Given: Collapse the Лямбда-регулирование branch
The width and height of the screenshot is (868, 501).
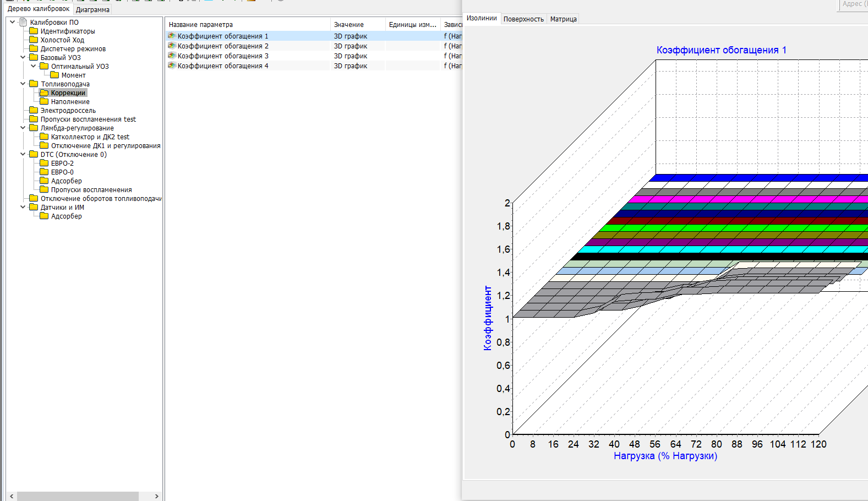Looking at the screenshot, I should (23, 128).
